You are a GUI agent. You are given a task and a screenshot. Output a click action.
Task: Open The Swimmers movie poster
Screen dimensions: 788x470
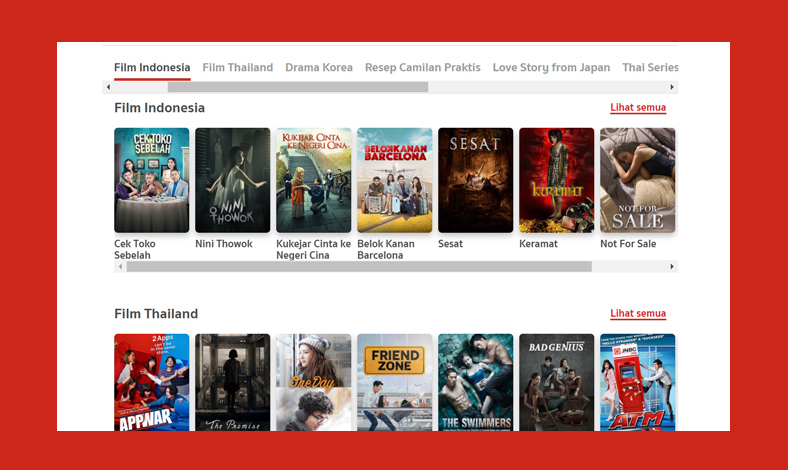(475, 382)
